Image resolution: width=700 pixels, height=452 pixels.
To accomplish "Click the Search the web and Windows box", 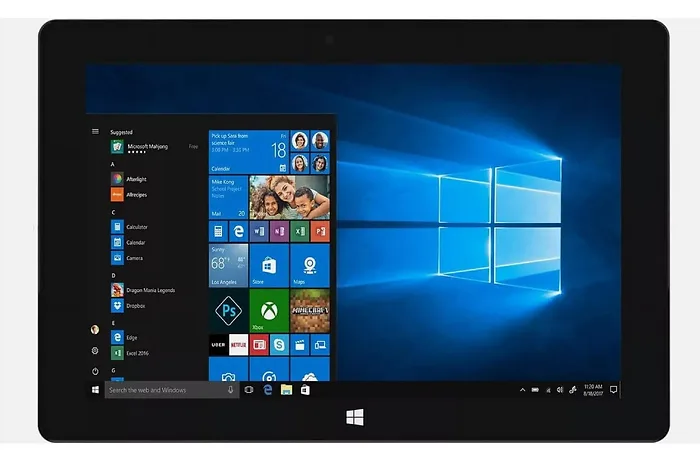I will [x=165, y=389].
